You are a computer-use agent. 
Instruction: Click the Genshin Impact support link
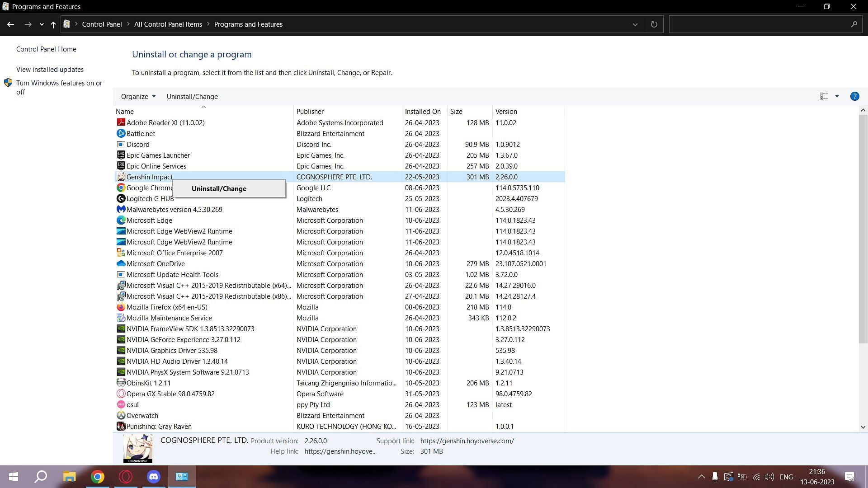click(467, 441)
